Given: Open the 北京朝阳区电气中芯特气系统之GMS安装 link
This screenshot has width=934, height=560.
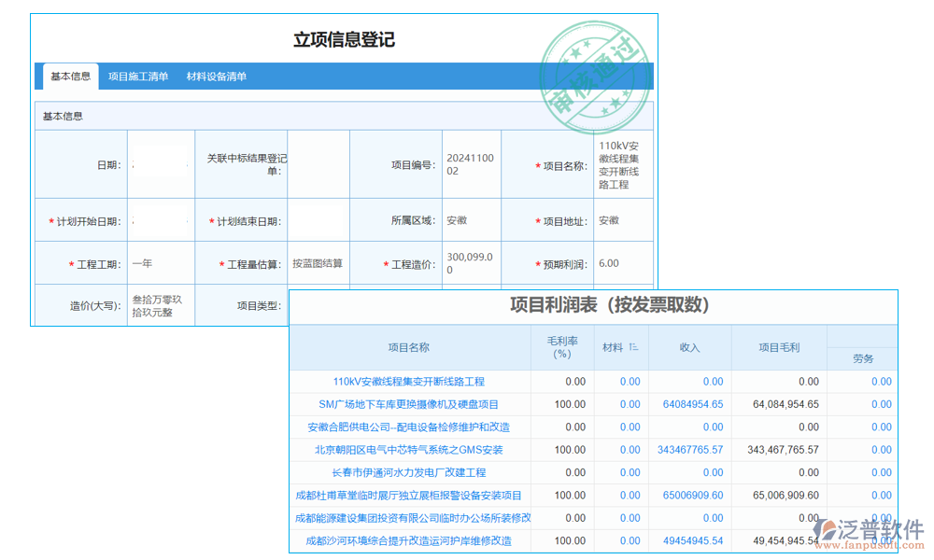Looking at the screenshot, I should coord(408,449).
